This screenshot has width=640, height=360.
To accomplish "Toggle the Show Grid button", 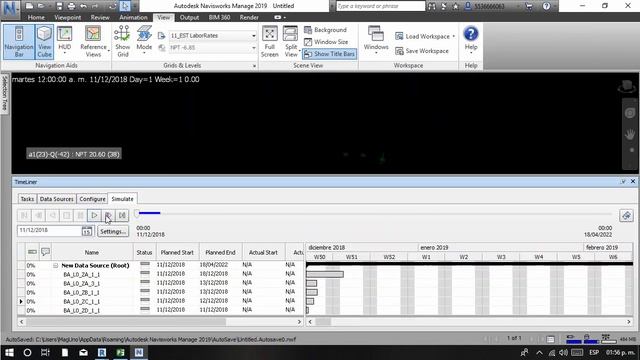I will (122, 42).
